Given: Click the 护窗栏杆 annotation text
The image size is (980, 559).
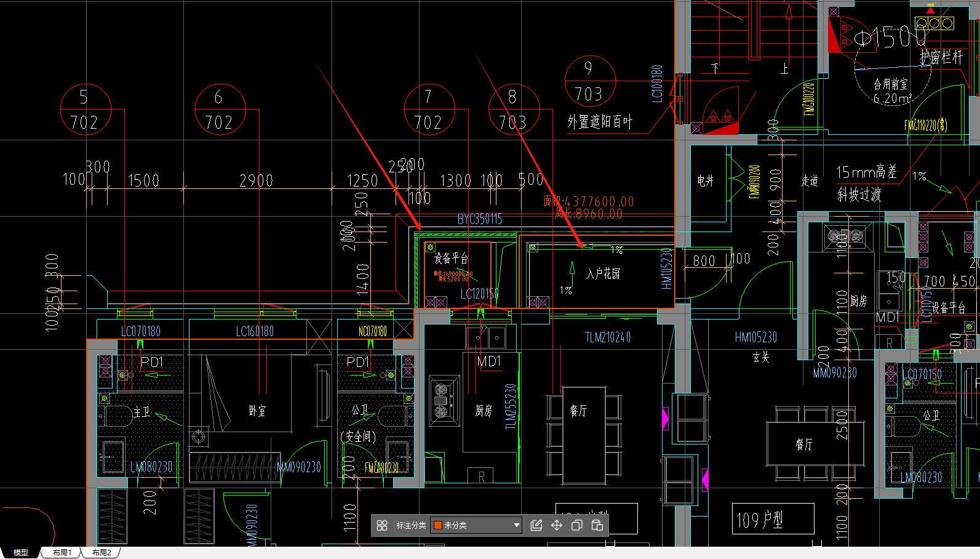Looking at the screenshot, I should click(941, 57).
